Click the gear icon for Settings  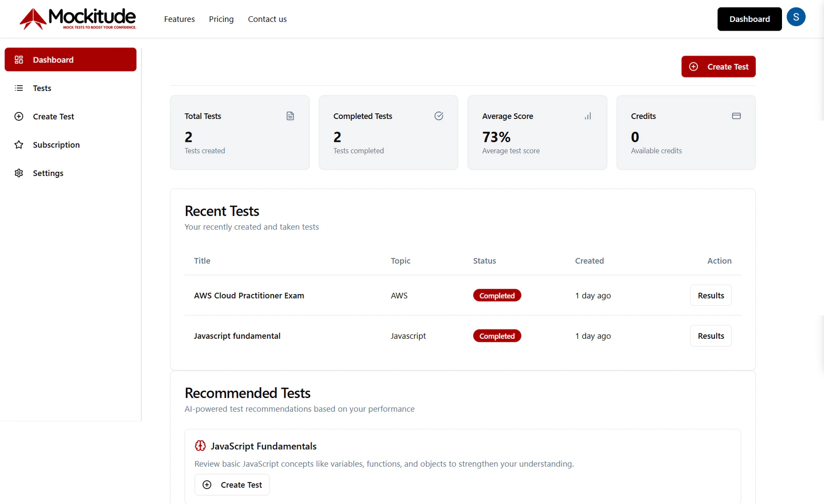19,173
